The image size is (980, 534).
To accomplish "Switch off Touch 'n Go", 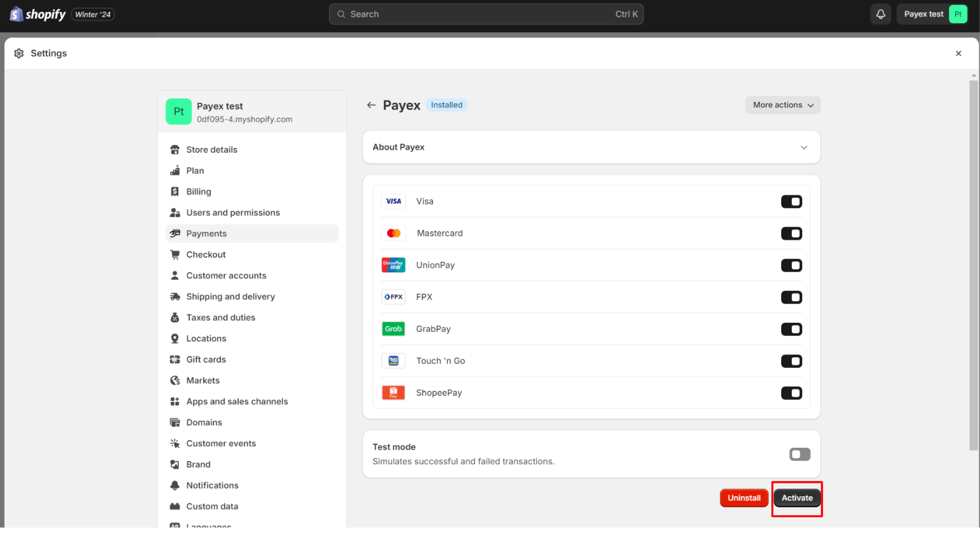I will (x=791, y=361).
